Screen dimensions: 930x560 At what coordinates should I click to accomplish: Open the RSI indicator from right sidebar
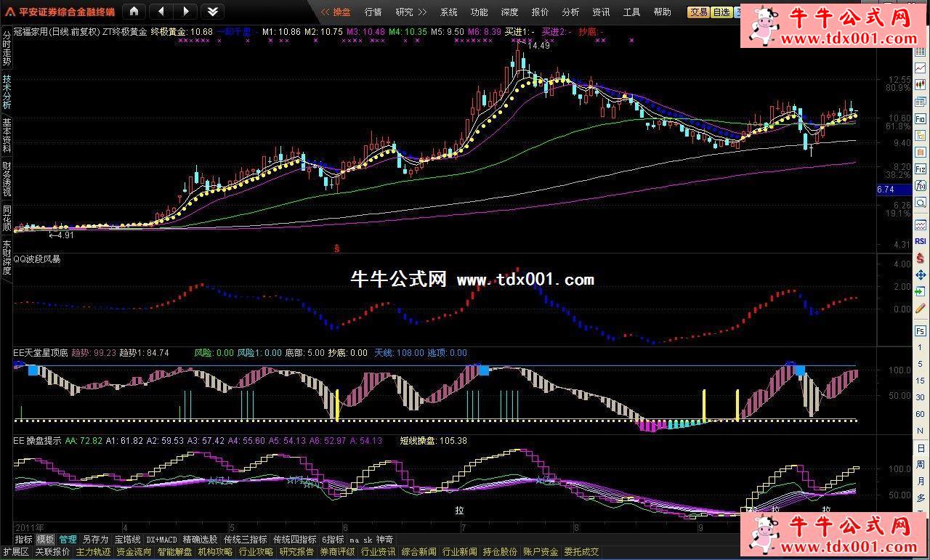[921, 241]
